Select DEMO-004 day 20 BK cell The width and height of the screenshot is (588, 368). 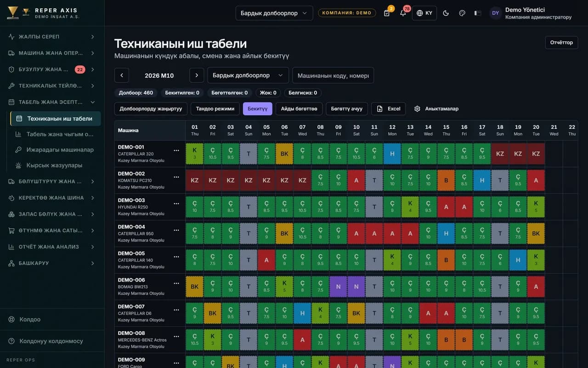(536, 233)
